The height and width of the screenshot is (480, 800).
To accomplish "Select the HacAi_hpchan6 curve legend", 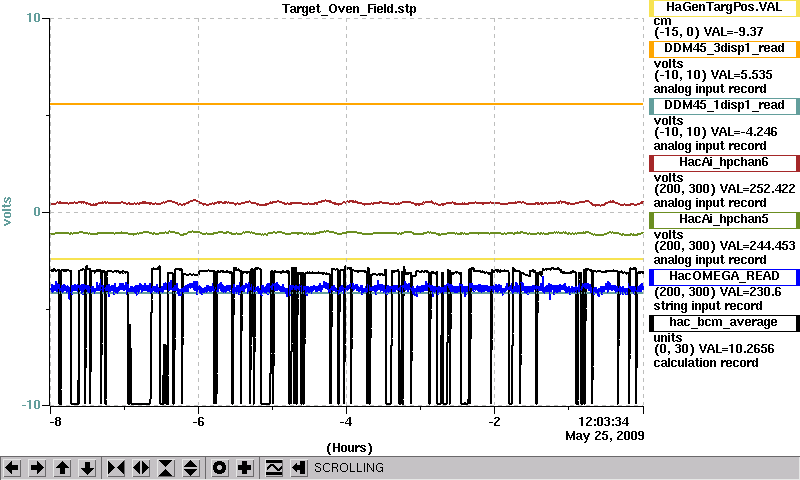I will [x=724, y=163].
